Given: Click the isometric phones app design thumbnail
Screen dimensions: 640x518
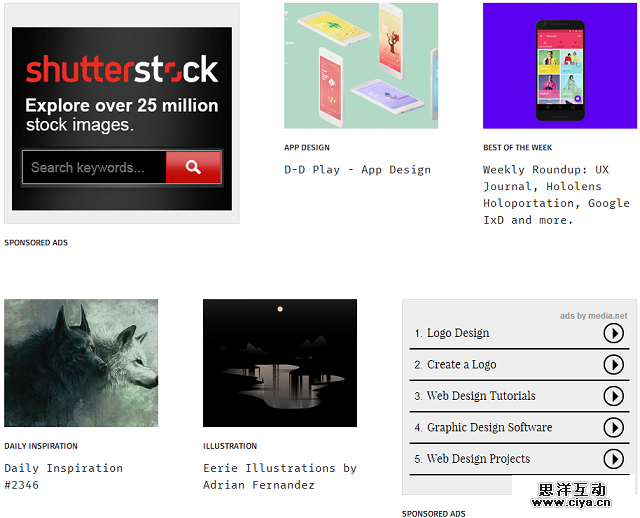Looking at the screenshot, I should tap(361, 65).
